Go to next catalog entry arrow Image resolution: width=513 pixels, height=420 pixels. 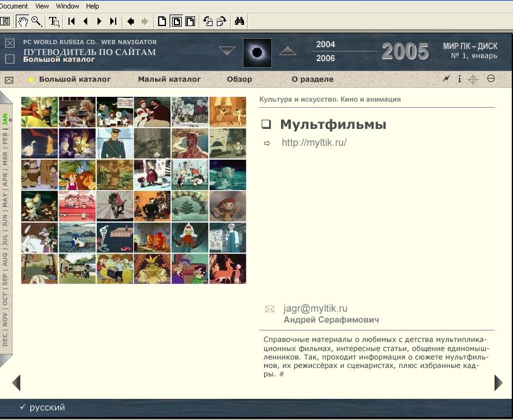[x=498, y=382]
